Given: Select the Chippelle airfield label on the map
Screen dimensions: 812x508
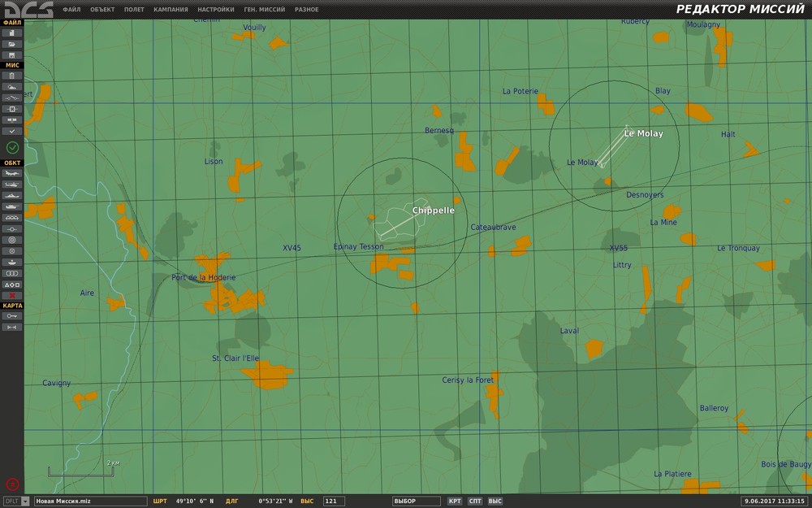Looking at the screenshot, I should click(x=434, y=211).
